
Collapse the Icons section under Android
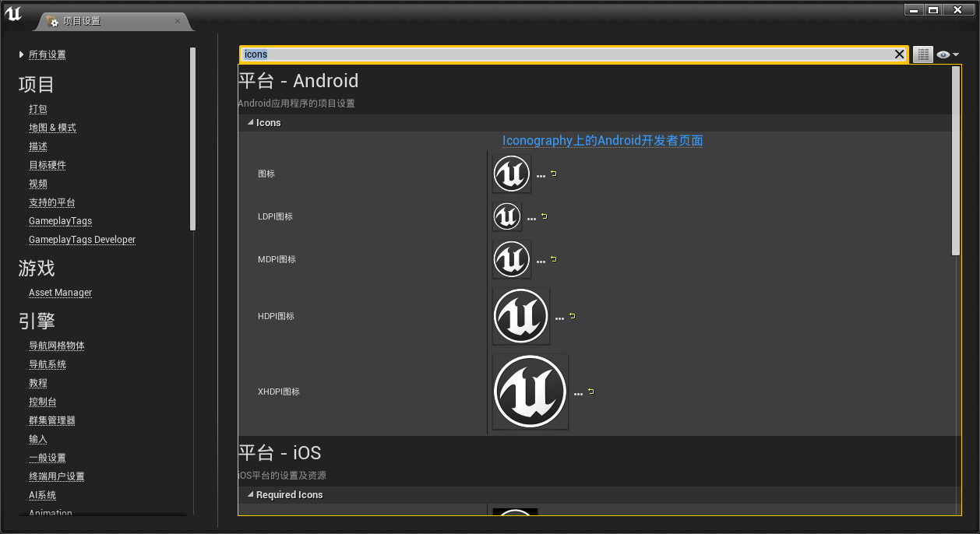pos(251,123)
